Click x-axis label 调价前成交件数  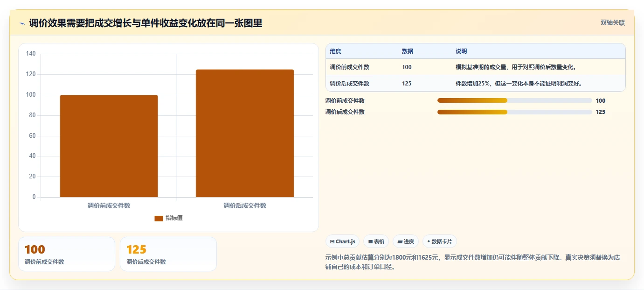(109, 205)
